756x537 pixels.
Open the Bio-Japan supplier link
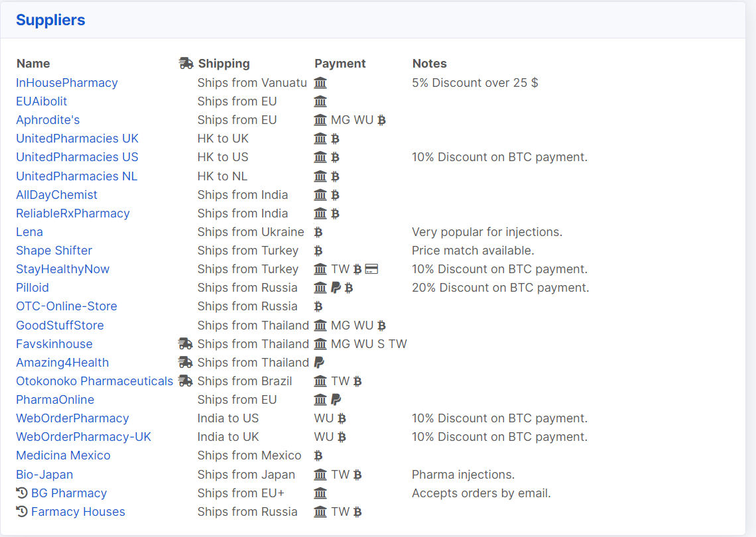44,475
